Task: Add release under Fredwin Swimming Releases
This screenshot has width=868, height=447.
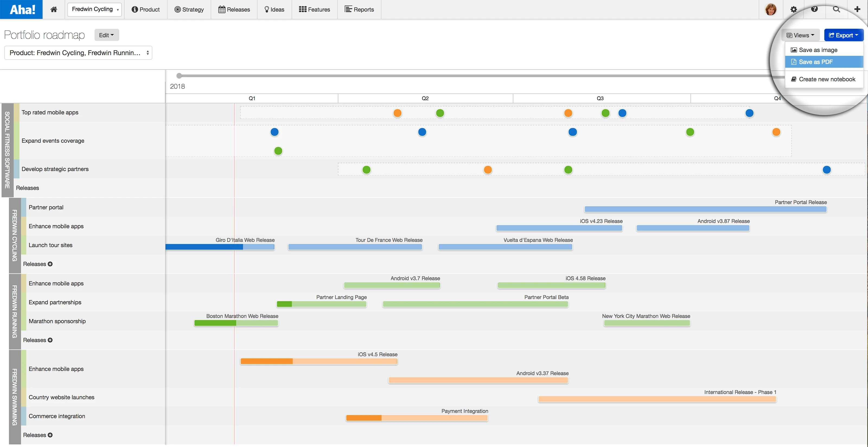Action: click(x=50, y=435)
